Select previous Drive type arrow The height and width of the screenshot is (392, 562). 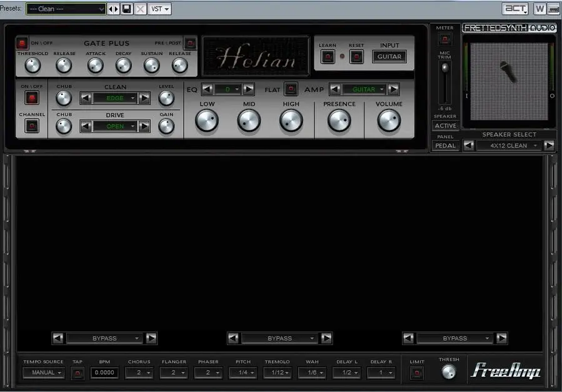click(86, 126)
